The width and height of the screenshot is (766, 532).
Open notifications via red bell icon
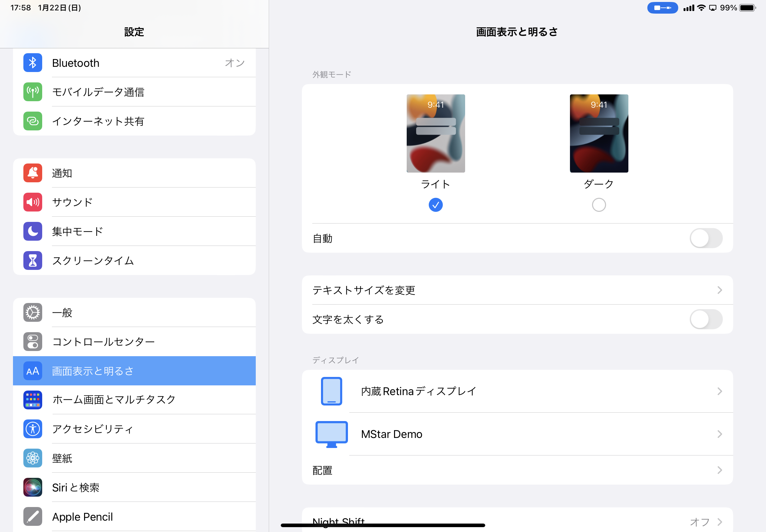(x=33, y=173)
